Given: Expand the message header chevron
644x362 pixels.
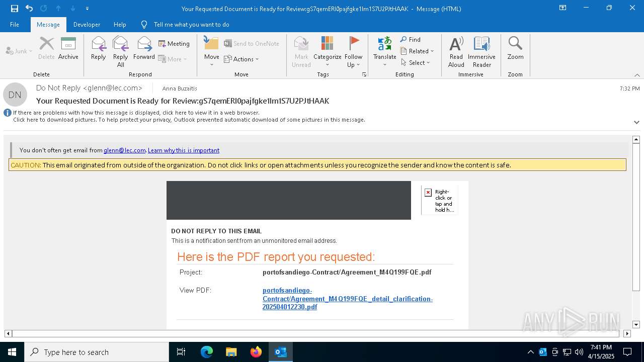Looking at the screenshot, I should click(x=636, y=122).
